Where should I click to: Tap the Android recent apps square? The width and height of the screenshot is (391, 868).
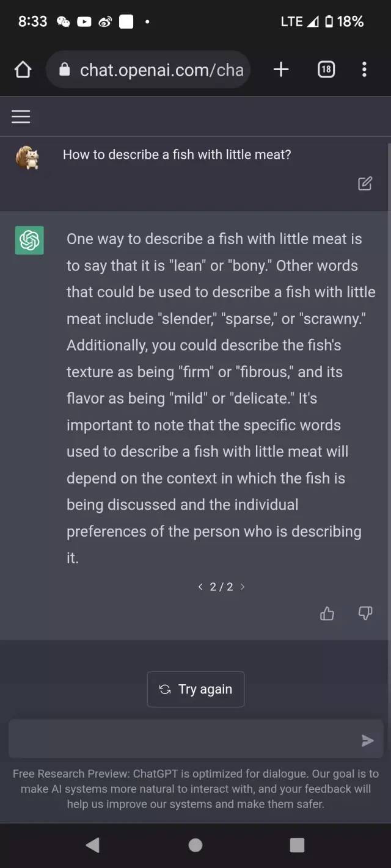(x=297, y=845)
